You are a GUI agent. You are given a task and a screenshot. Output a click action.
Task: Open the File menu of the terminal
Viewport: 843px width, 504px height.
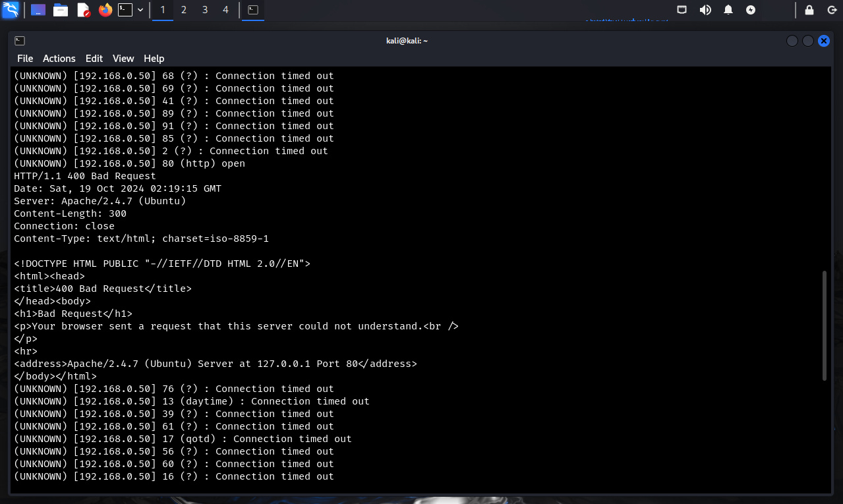24,58
